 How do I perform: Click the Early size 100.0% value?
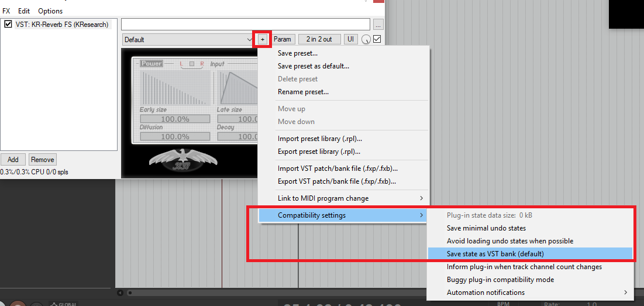[175, 119]
